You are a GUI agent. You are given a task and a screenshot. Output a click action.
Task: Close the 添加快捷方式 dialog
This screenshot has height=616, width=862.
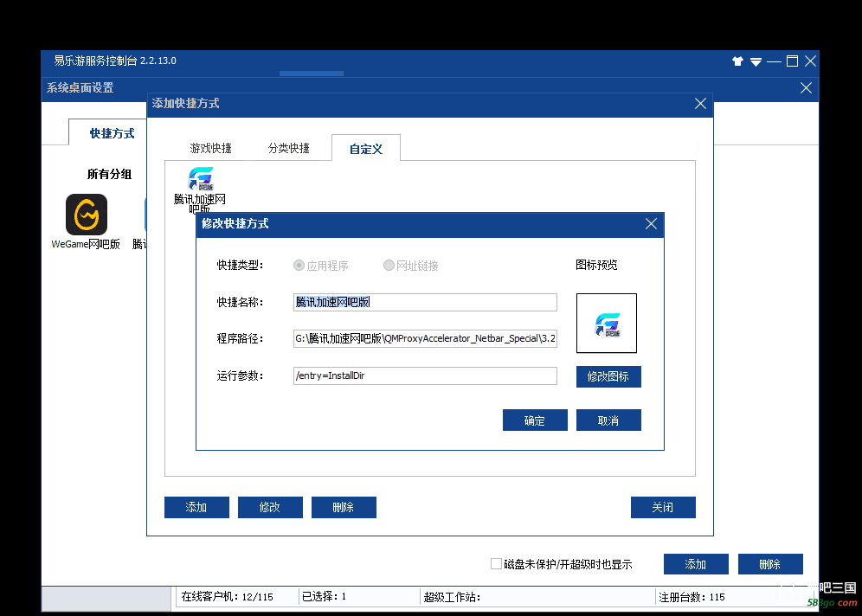[700, 103]
